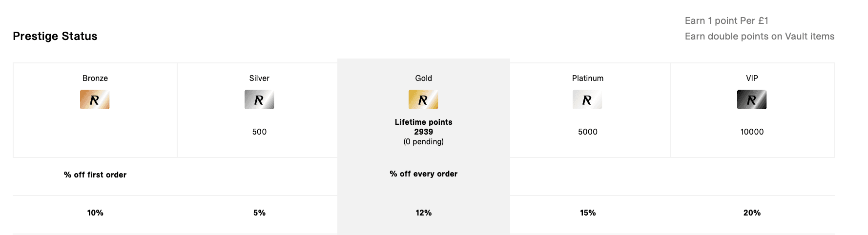Click the Bronze tier card icon
This screenshot has height=235, width=868.
click(x=95, y=99)
